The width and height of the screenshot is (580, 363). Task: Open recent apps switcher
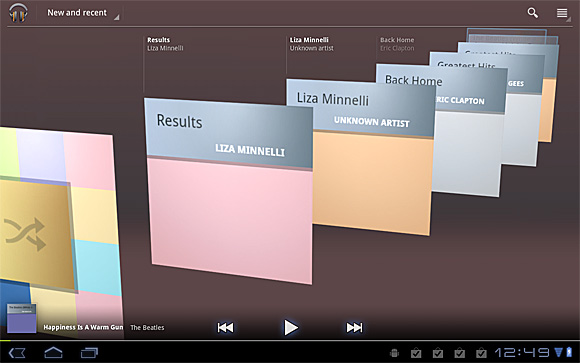(89, 353)
